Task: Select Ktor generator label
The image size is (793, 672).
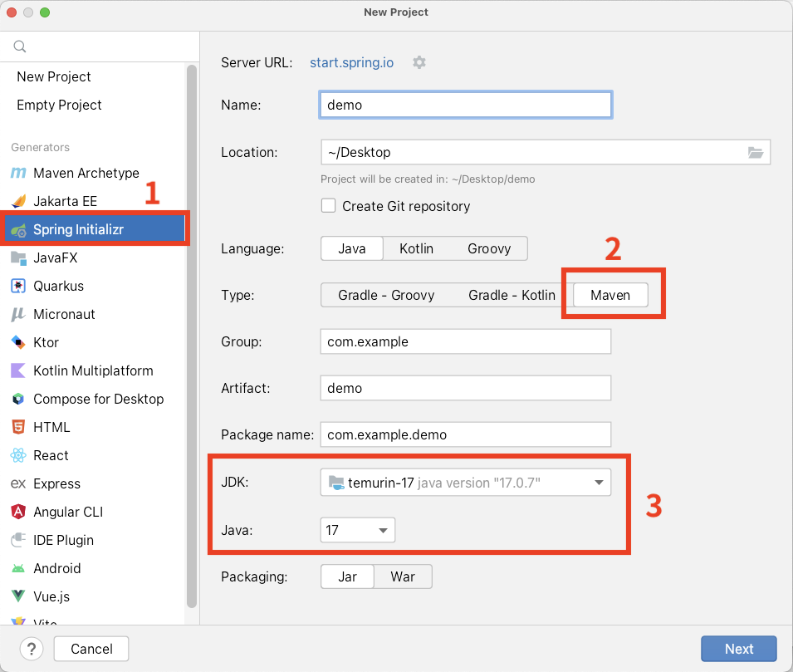Action: coord(46,342)
